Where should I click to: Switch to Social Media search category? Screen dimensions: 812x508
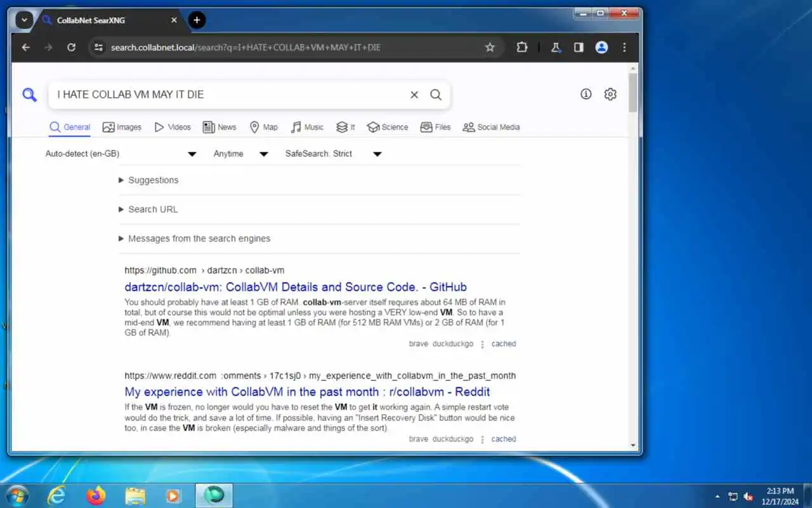pos(491,127)
